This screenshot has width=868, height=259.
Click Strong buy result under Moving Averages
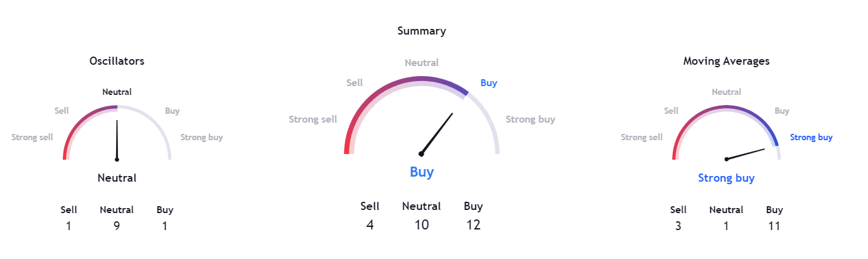pyautogui.click(x=726, y=178)
